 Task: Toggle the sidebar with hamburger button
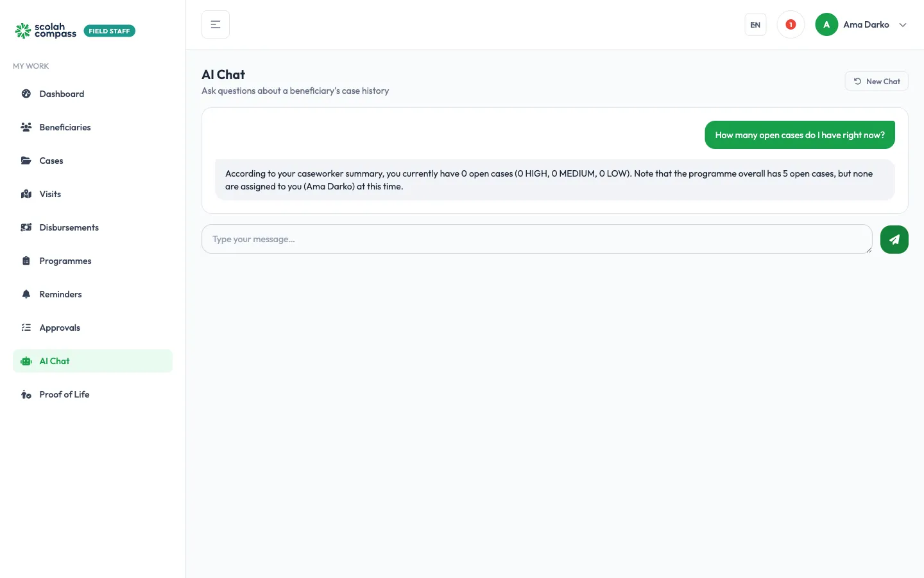[x=216, y=24]
